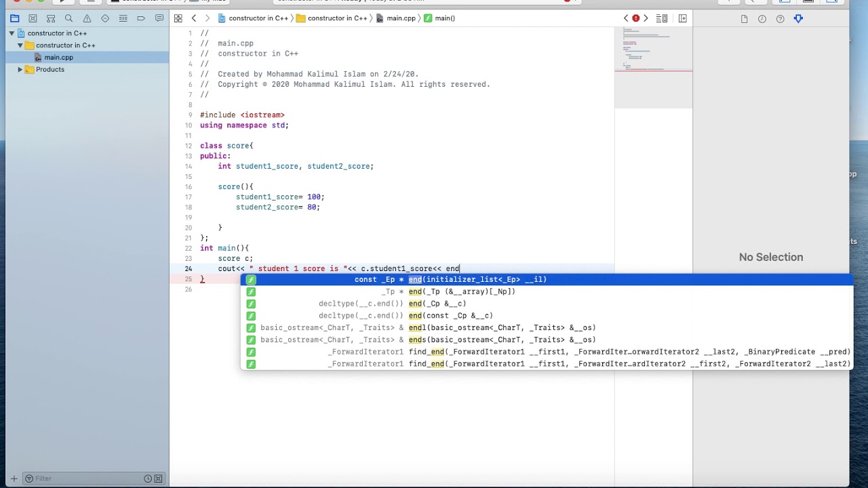Screen dimensions: 868x488
Task: Open project breadcrumb in jump bar
Action: 253,18
